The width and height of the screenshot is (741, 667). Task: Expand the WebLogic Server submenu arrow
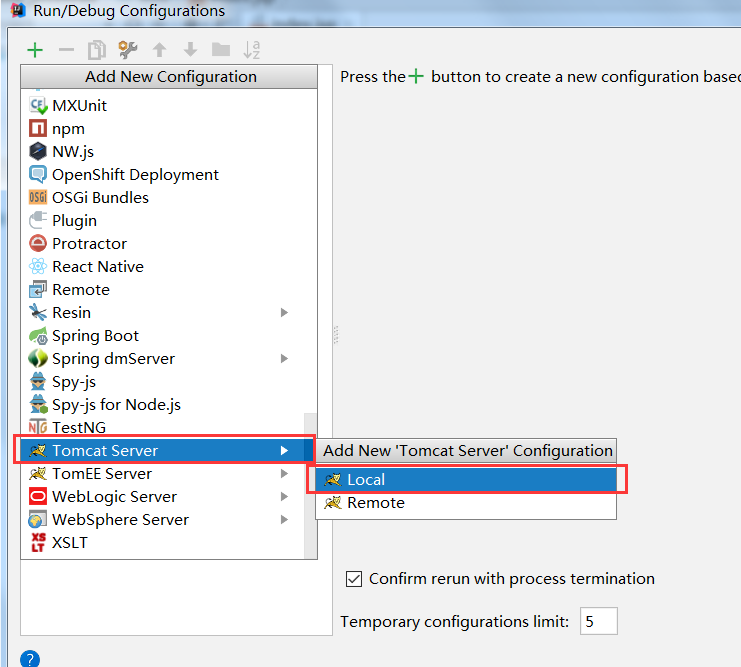284,496
